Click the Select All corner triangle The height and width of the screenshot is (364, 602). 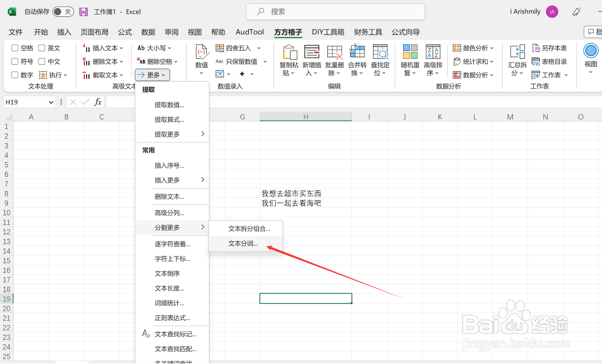click(x=9, y=117)
